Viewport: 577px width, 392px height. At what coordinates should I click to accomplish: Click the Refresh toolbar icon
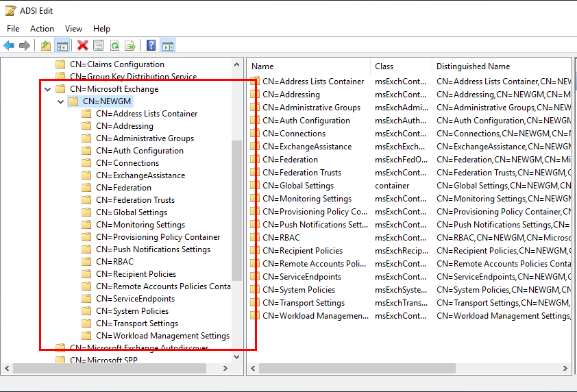point(115,46)
